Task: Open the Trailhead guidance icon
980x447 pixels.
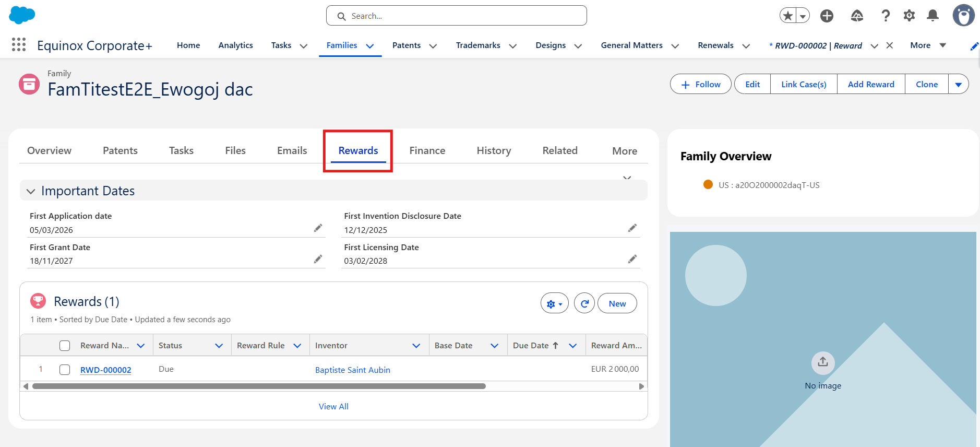Action: click(x=857, y=16)
